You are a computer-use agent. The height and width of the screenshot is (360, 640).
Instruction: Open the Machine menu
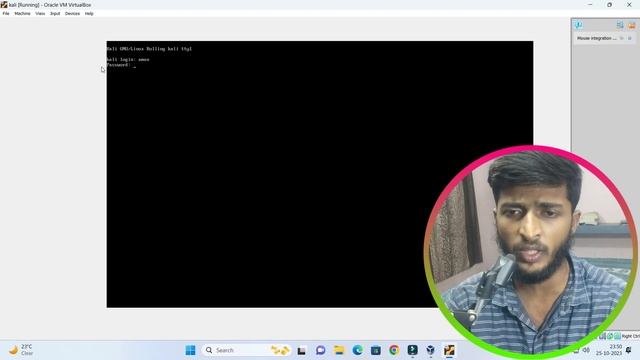pyautogui.click(x=22, y=13)
